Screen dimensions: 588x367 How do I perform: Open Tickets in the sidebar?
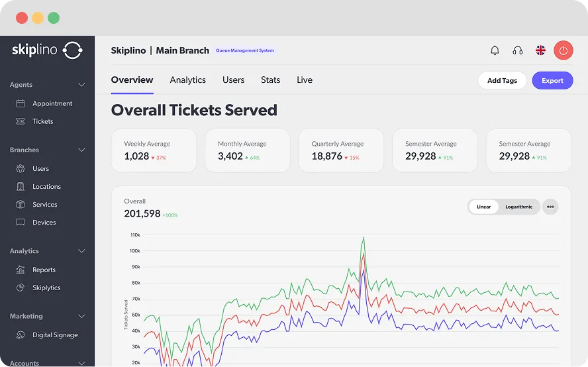pos(43,121)
